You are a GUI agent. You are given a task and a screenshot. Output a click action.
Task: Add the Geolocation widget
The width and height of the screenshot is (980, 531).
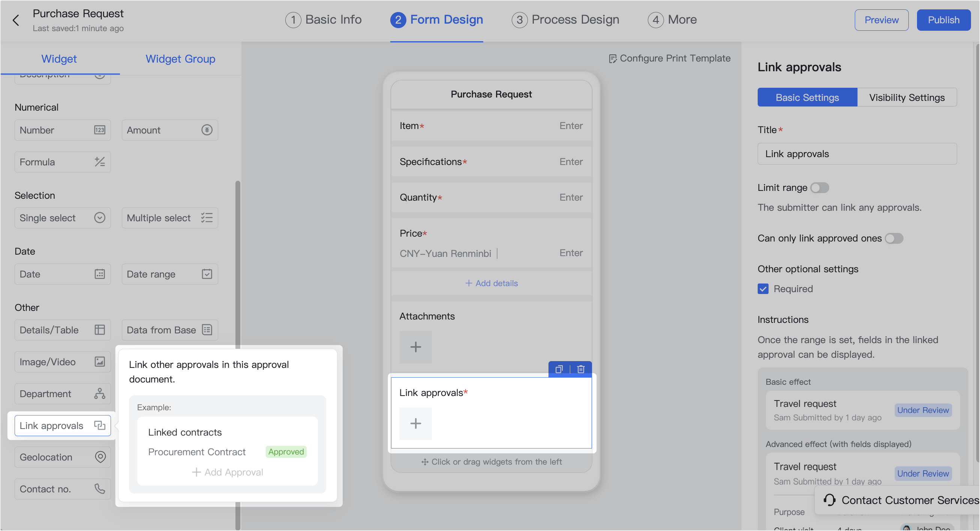pos(63,457)
